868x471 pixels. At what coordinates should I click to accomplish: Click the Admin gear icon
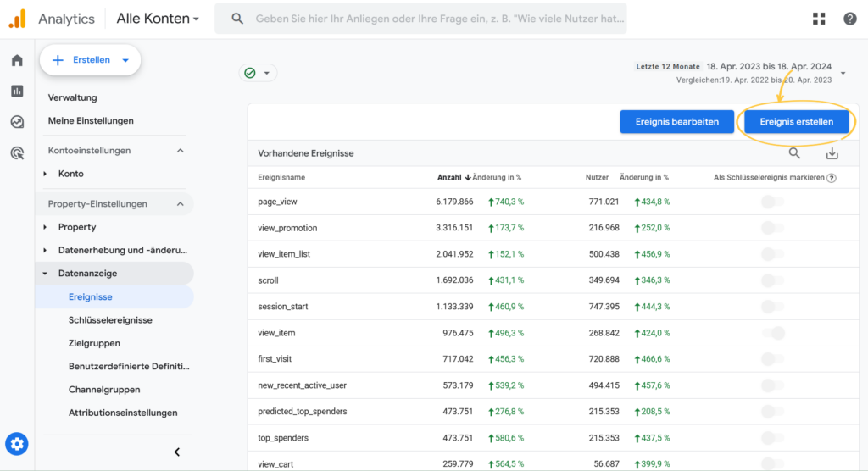coord(17,443)
